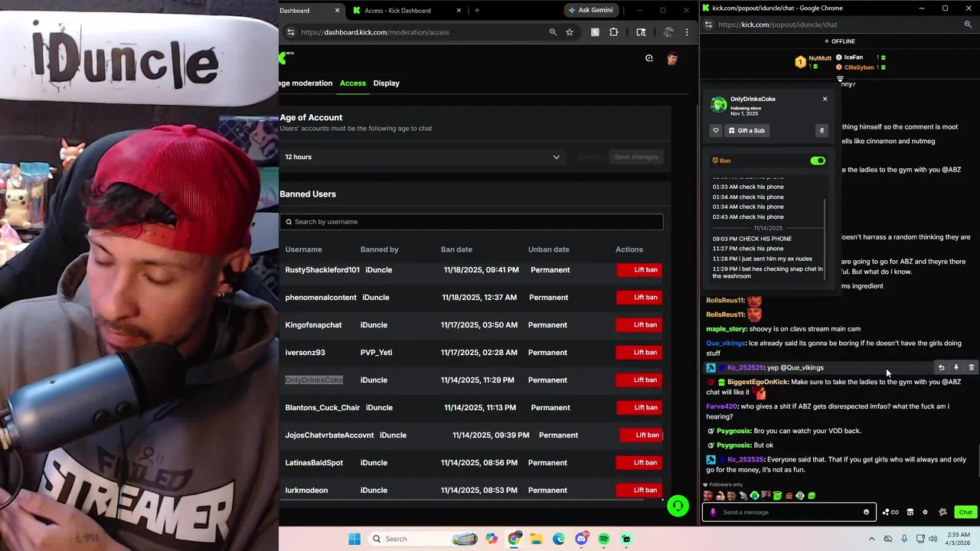Viewport: 980px width, 551px height.
Task: Lift ban for LatinasBaldSpot
Action: (639, 462)
